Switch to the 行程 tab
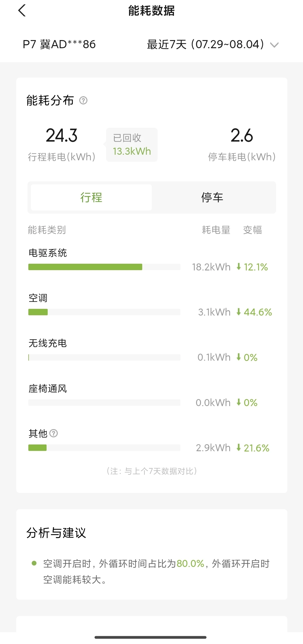This screenshot has width=303, height=644. 91,197
